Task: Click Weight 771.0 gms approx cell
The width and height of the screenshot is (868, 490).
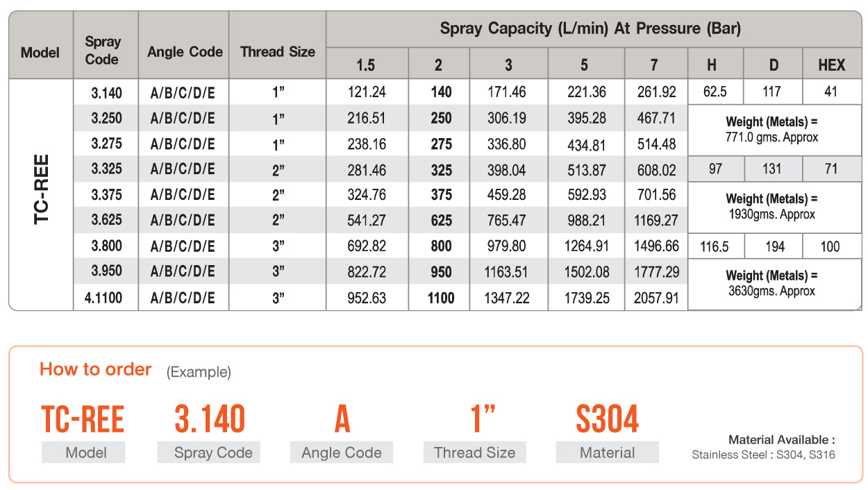Action: (x=774, y=130)
